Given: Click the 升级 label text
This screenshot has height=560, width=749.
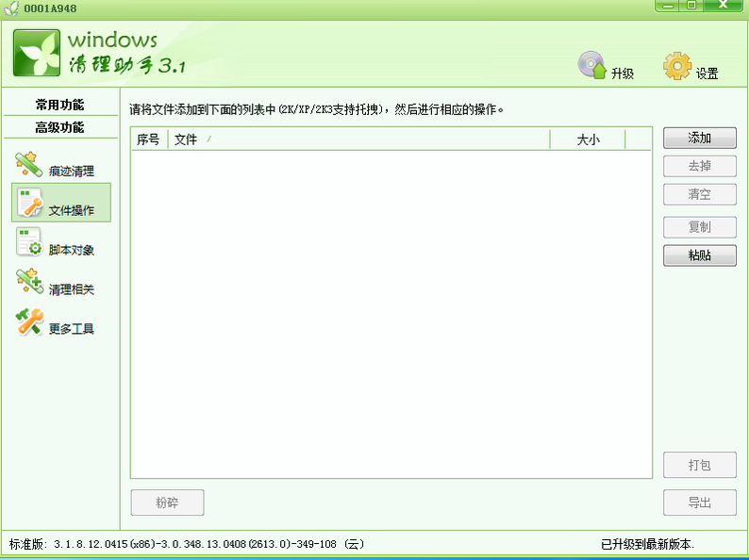Looking at the screenshot, I should coord(623,74).
